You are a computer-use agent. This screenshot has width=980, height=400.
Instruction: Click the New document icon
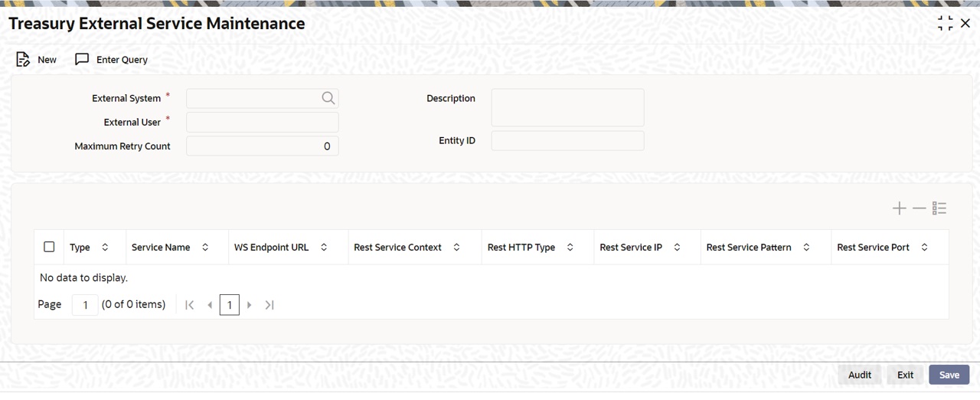click(23, 59)
